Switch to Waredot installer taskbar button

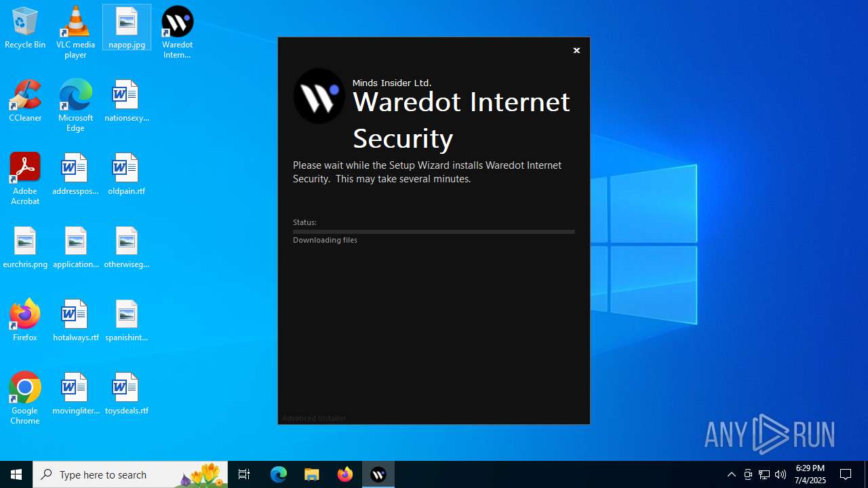(378, 474)
